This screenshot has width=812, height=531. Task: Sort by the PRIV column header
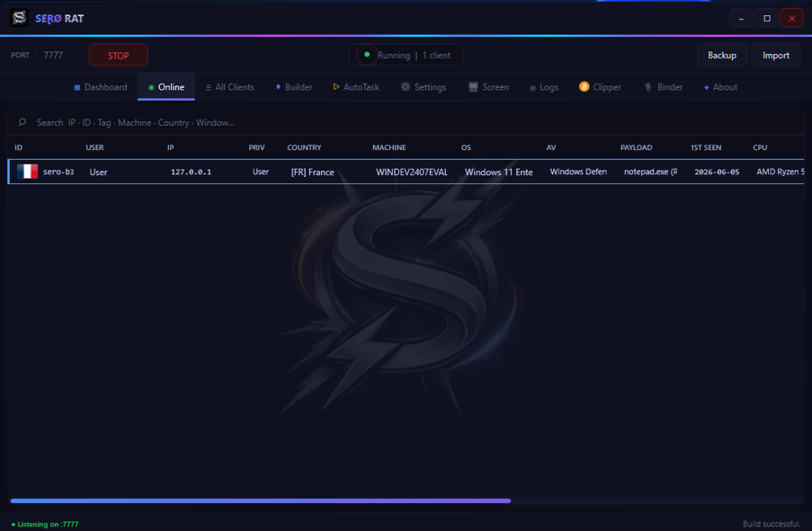tap(256, 147)
